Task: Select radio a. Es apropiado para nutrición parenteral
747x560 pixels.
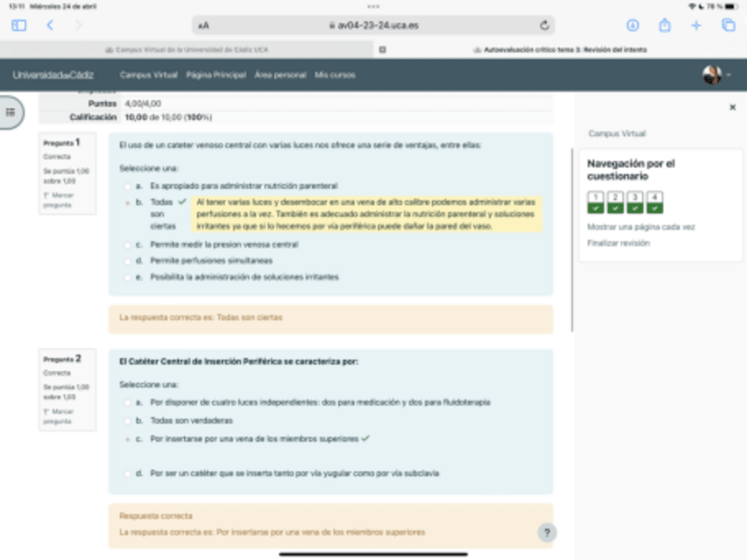Action: click(x=127, y=186)
